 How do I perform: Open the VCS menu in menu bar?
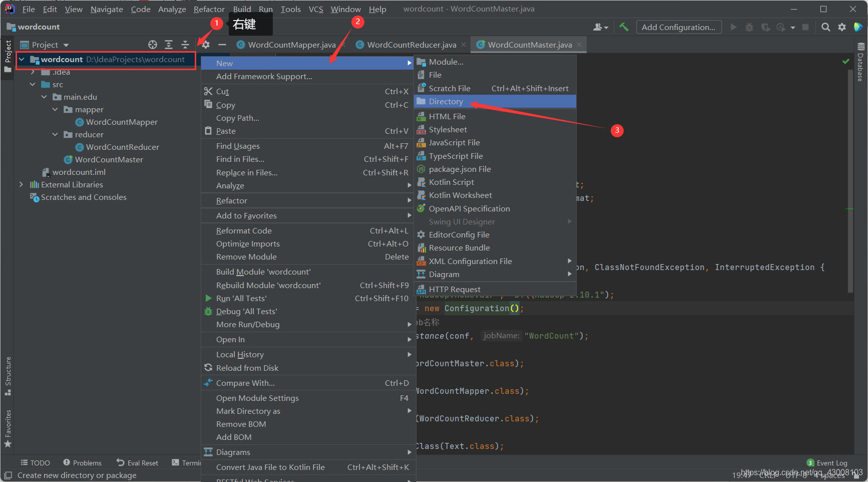tap(316, 9)
